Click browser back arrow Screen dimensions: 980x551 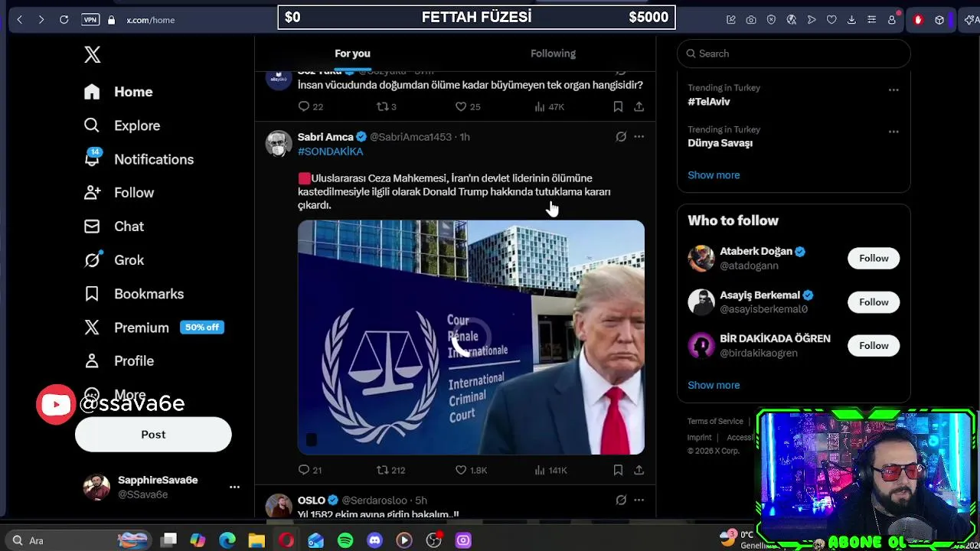point(19,20)
